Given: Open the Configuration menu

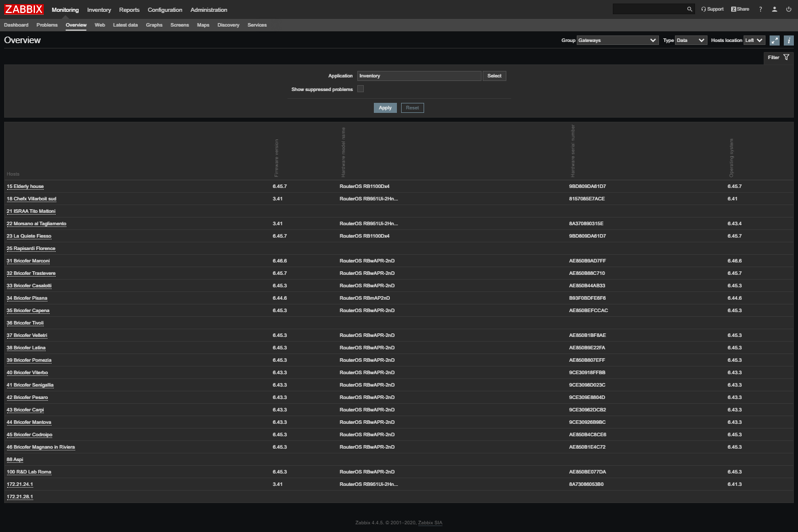Looking at the screenshot, I should tap(165, 10).
